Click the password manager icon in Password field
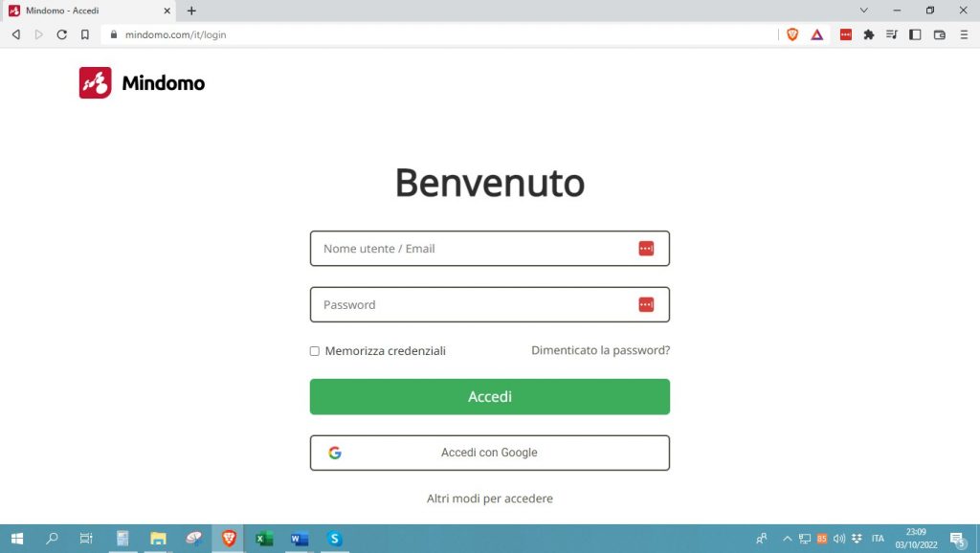Screen dimensions: 980x553 [647, 304]
